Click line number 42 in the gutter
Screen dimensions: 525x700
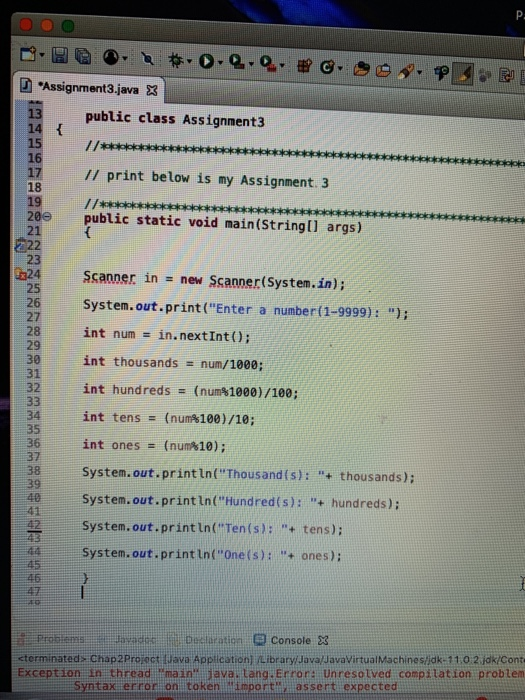[x=34, y=525]
